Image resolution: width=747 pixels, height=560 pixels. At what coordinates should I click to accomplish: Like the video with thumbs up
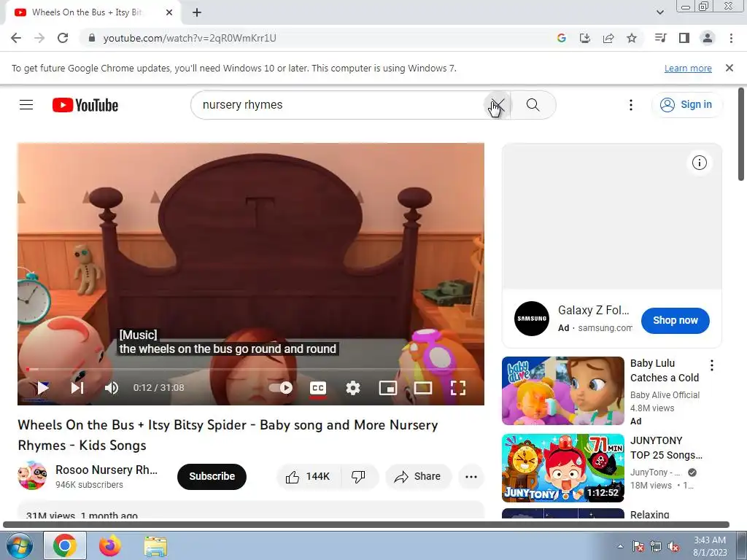[x=309, y=476]
